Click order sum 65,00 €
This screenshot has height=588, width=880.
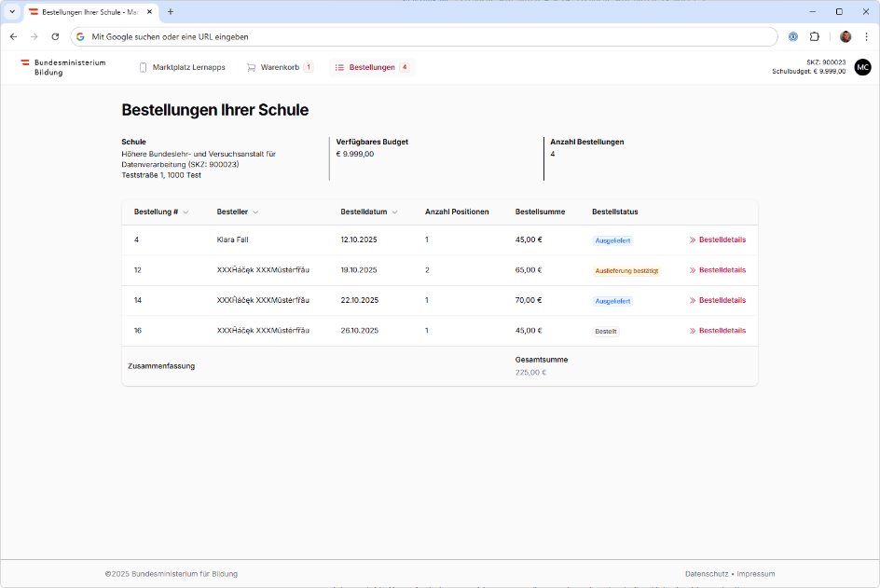tap(529, 270)
